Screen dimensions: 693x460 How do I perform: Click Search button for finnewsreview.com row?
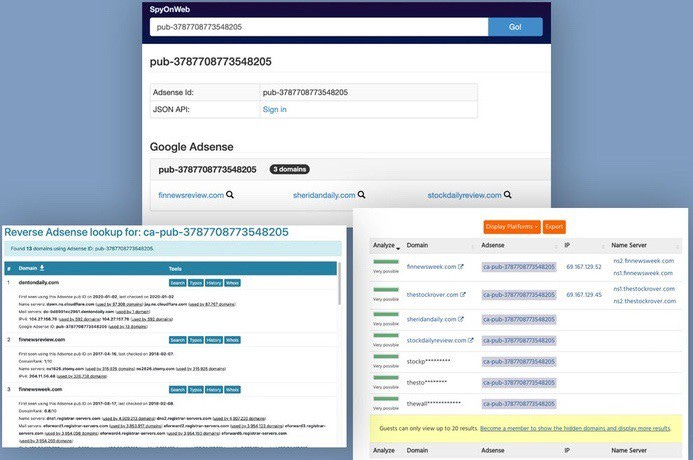point(178,340)
